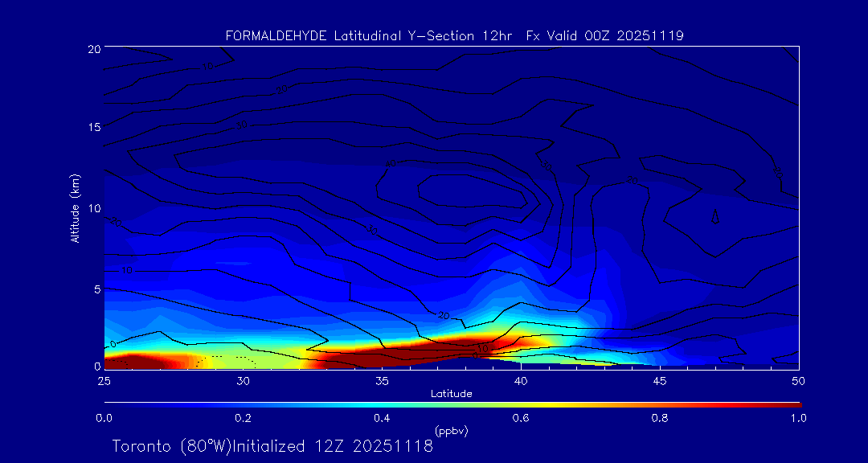Click colorbar tick label 0.0
868x463 pixels.
(x=104, y=418)
